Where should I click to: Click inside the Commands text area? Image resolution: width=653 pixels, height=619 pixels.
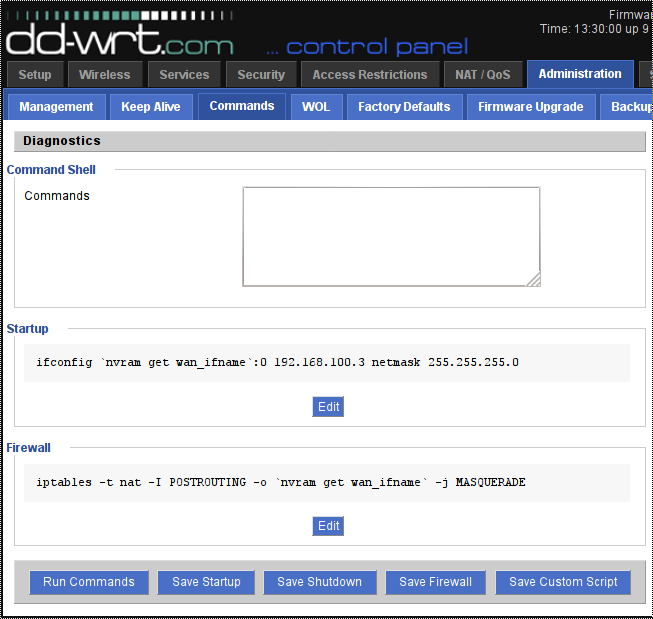(x=391, y=237)
